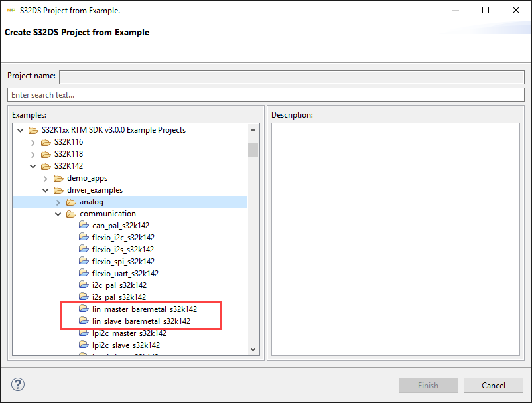The height and width of the screenshot is (403, 532).
Task: Click the scroll up arrow of examples list
Action: [x=253, y=130]
